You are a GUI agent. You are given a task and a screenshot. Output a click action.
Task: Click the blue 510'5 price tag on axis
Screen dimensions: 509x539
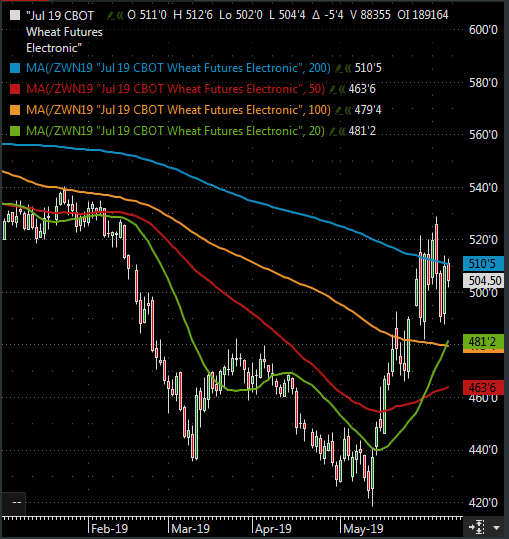(x=483, y=264)
